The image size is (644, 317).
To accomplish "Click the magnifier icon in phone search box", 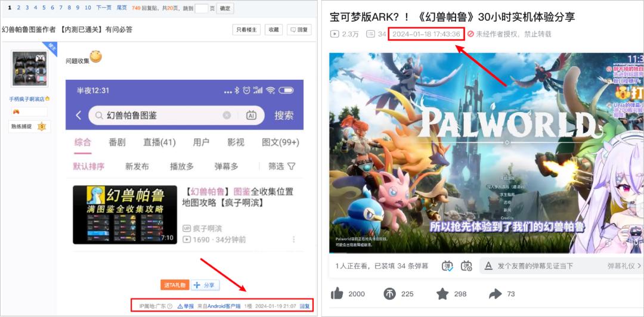I will click(99, 116).
